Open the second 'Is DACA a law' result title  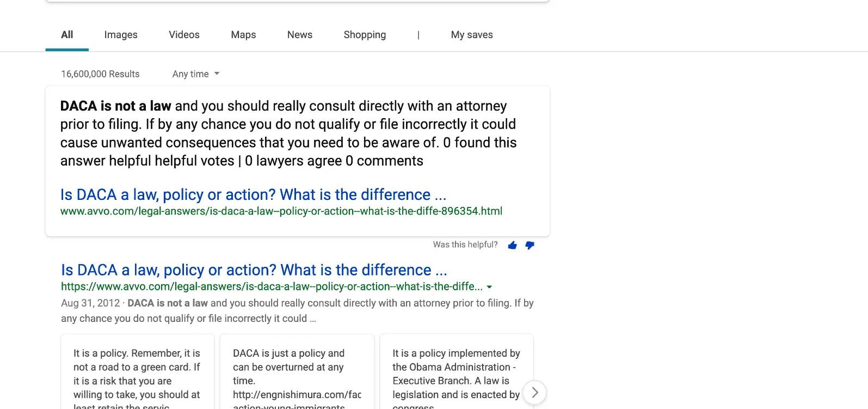(254, 270)
